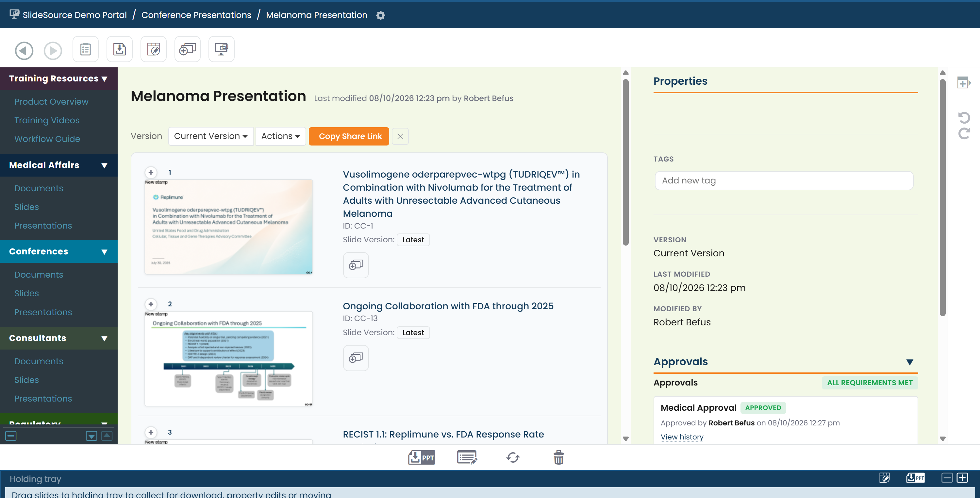Click Copy Share Link button

point(349,136)
